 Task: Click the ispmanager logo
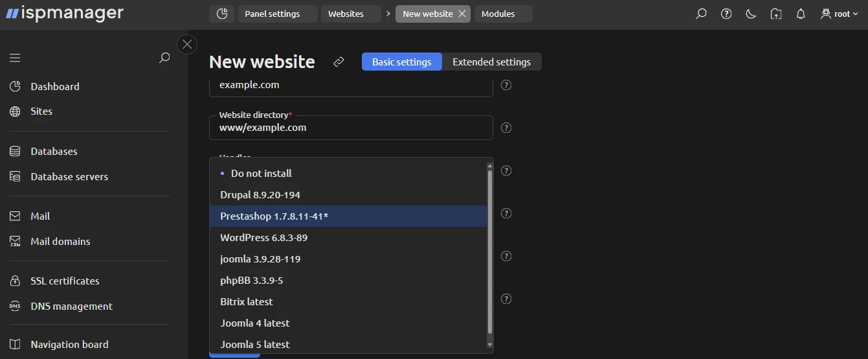pyautogui.click(x=65, y=13)
